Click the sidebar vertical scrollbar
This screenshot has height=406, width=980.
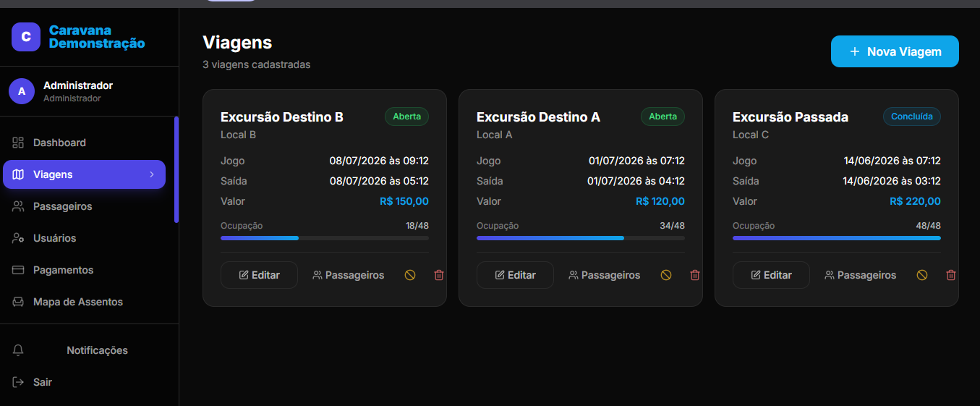176,169
